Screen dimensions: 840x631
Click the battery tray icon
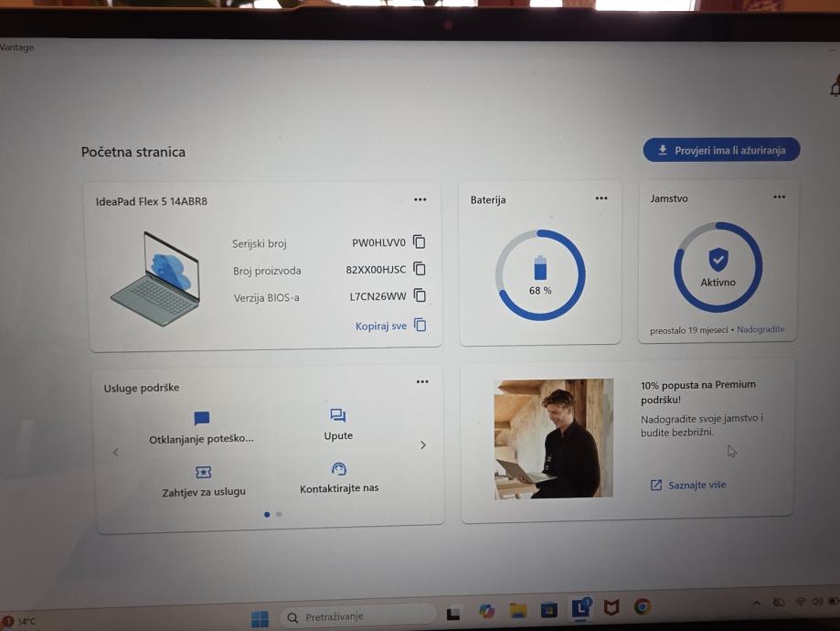coord(833,601)
